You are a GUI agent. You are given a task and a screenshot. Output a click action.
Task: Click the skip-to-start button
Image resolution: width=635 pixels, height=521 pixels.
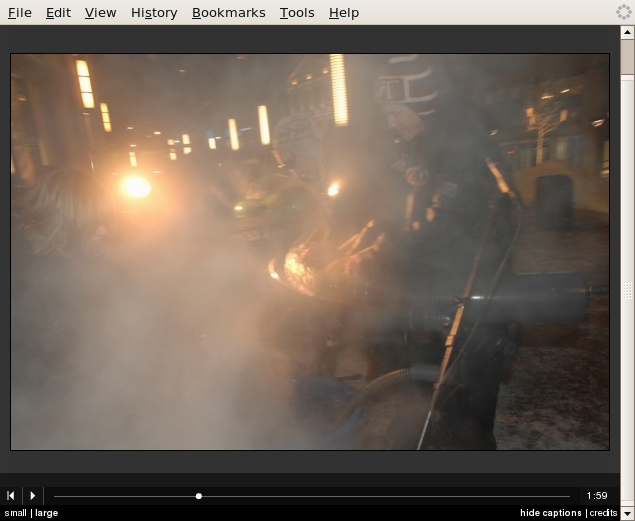point(11,495)
